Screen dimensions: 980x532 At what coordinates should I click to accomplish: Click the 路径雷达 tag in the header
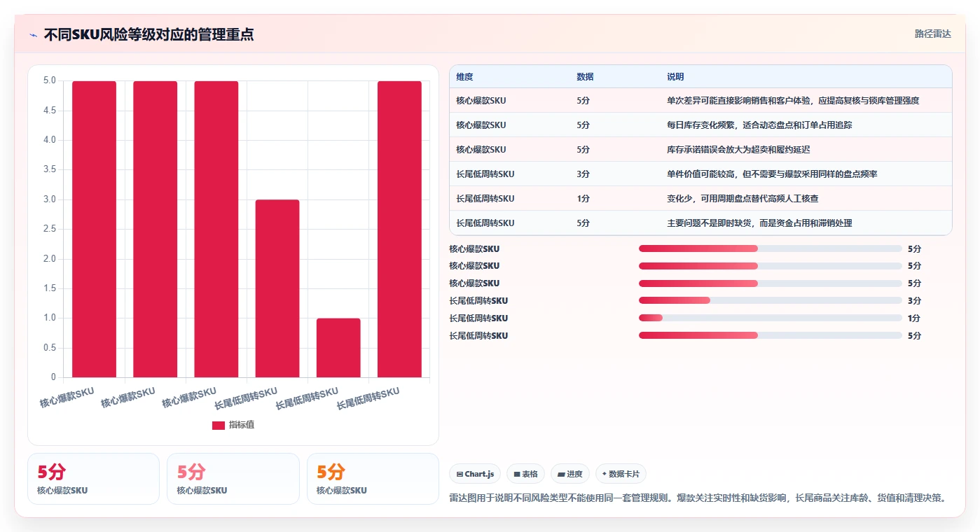tap(932, 34)
